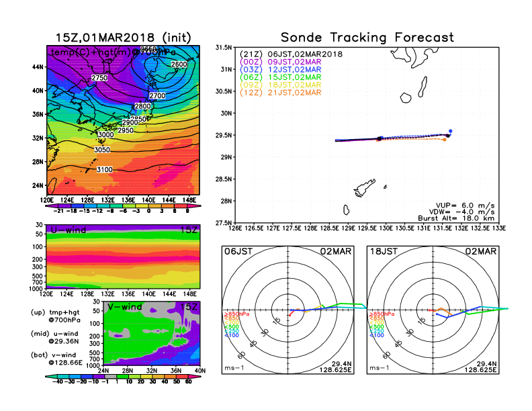Click the 2700 contour label over Japan
The height and width of the screenshot is (411, 532).
(157, 96)
